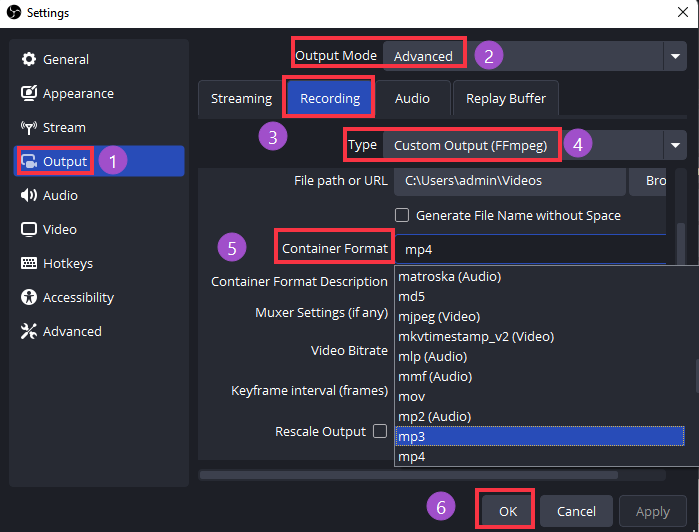The width and height of the screenshot is (699, 532).
Task: Click the OBS logo in title bar
Action: pyautogui.click(x=14, y=12)
